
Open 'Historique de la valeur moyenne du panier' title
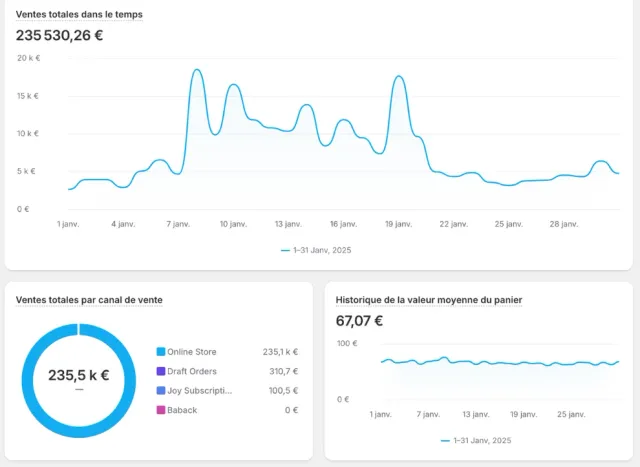tap(429, 300)
